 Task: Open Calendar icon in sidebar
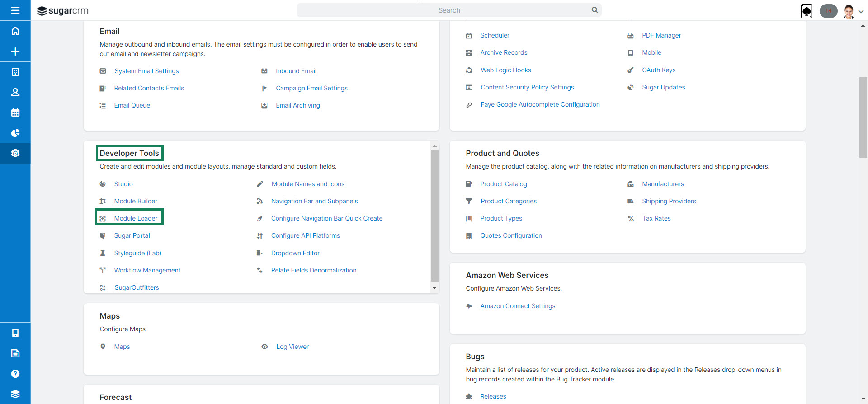click(15, 113)
